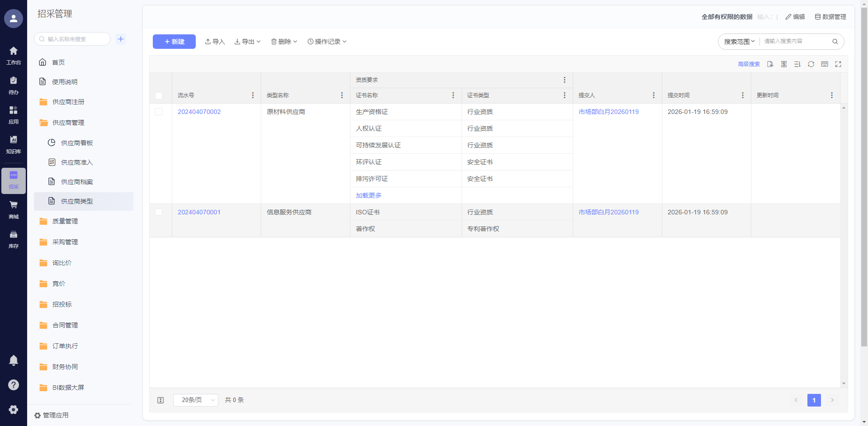Open the 20条/页 page size dropdown
The image size is (868, 426).
pos(196,400)
